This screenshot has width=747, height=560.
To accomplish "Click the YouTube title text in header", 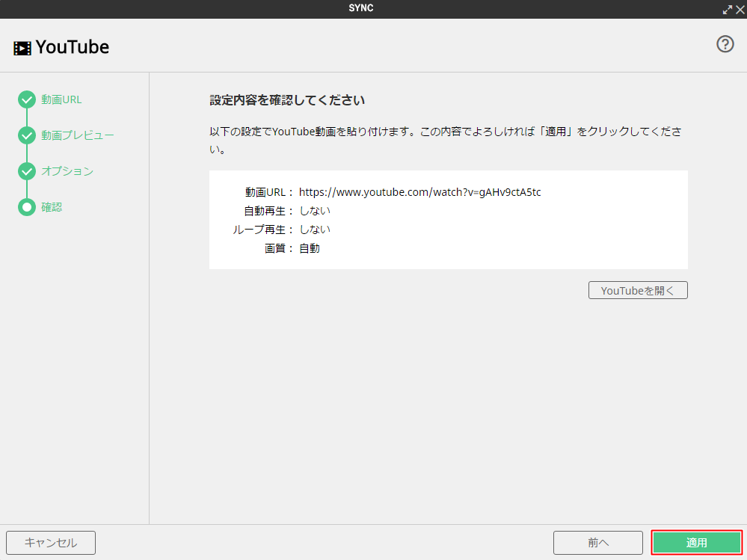I will [73, 47].
